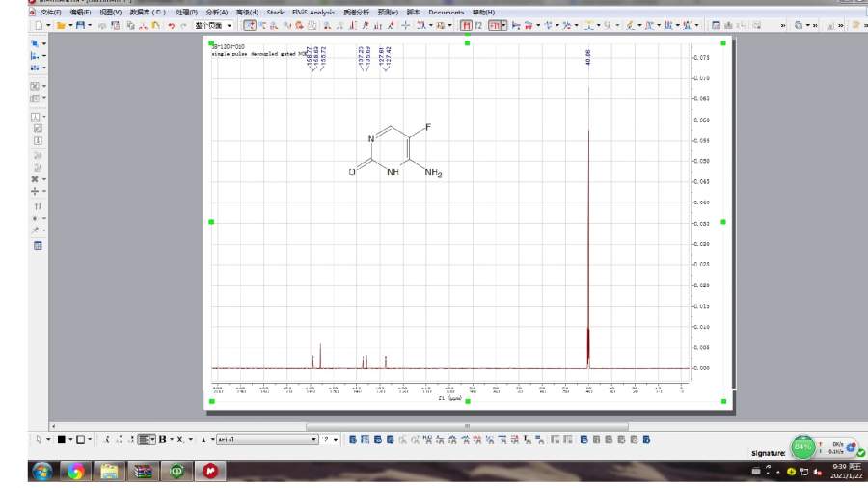Open Windows Start button
868x488 pixels.
pos(42,472)
